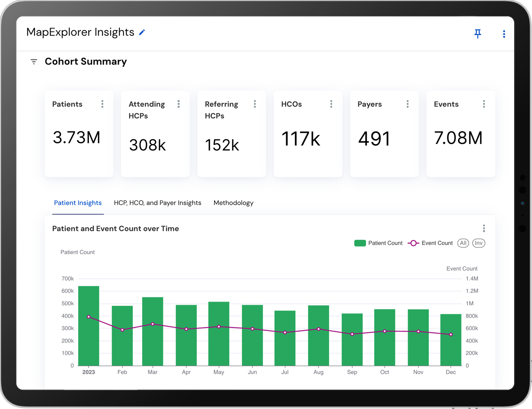Open the Payers card options menu
This screenshot has width=532, height=409.
click(x=408, y=104)
